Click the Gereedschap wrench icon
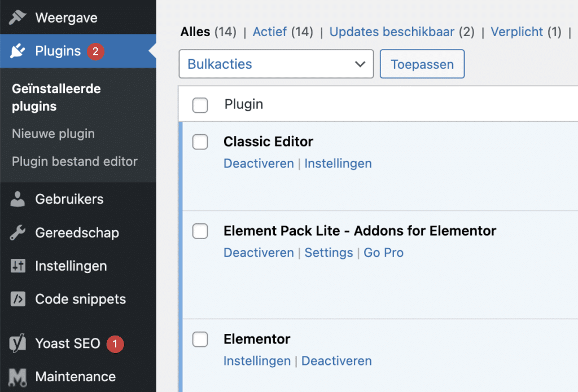578x392 pixels. (17, 232)
